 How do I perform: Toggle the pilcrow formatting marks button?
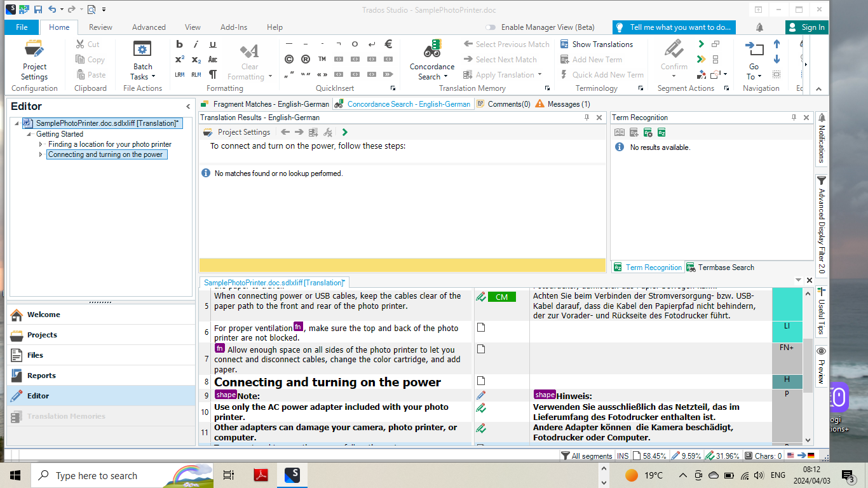(213, 75)
